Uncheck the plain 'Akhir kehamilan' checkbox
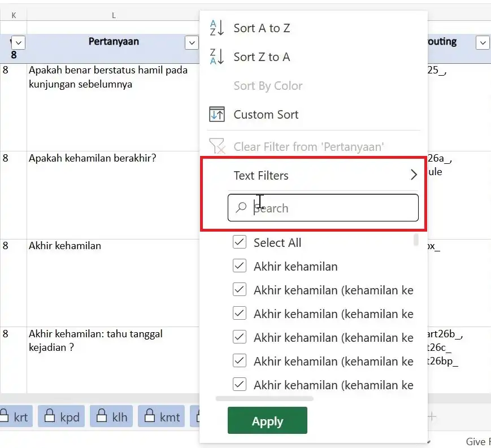The image size is (491, 448). [240, 266]
